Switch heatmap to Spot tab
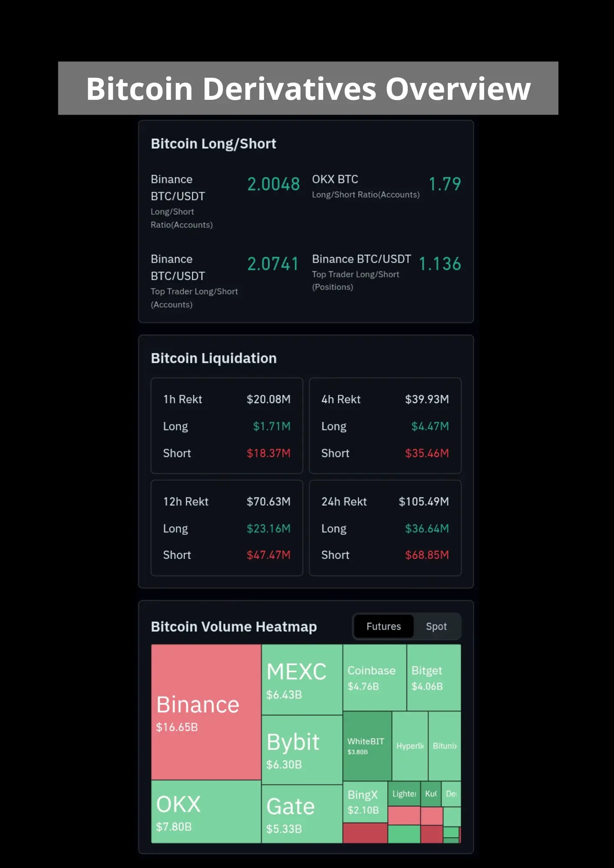This screenshot has width=614, height=868. (x=436, y=626)
